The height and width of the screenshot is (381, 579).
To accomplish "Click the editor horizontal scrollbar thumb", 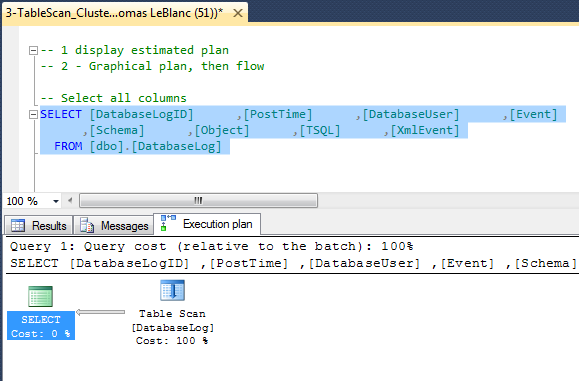I will point(198,200).
